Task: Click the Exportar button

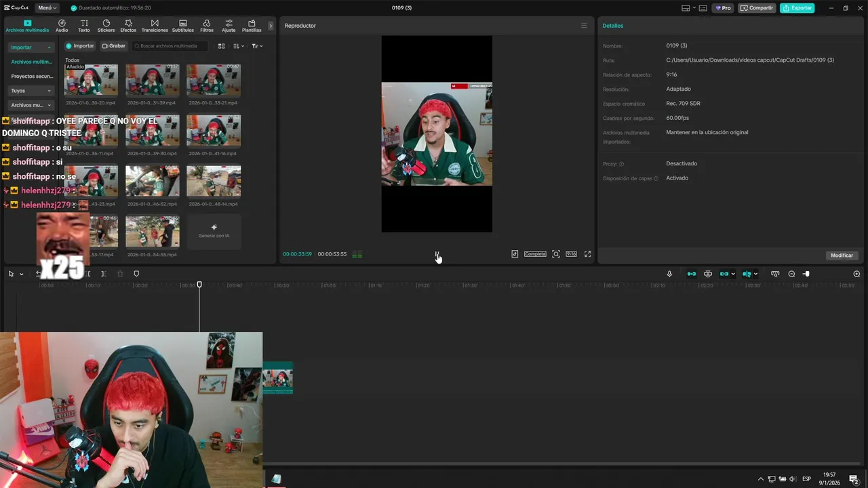Action: tap(797, 8)
